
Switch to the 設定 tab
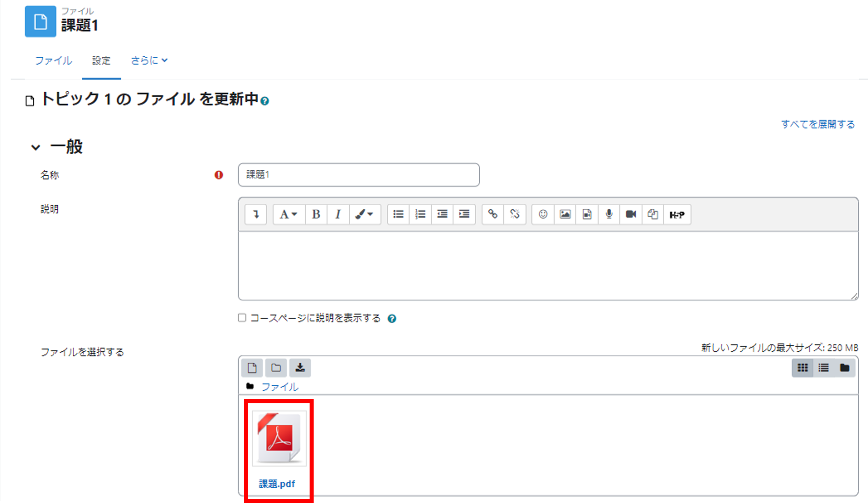(x=101, y=60)
